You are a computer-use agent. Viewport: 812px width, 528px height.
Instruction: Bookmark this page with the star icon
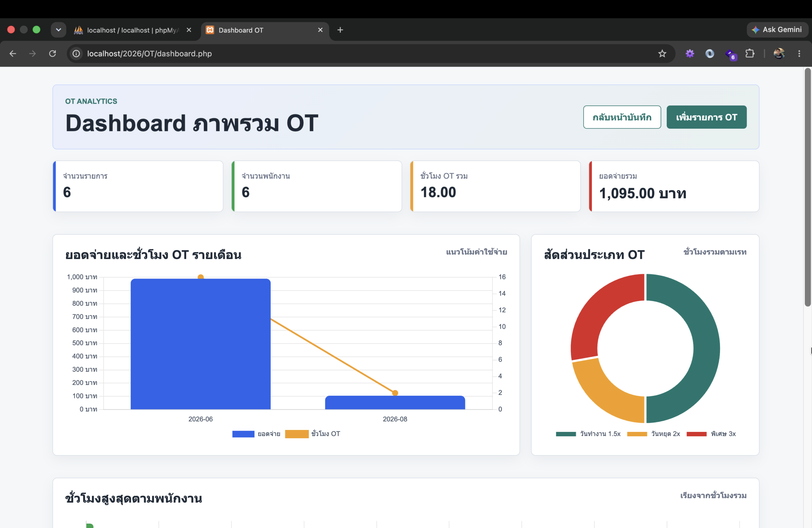coord(662,54)
